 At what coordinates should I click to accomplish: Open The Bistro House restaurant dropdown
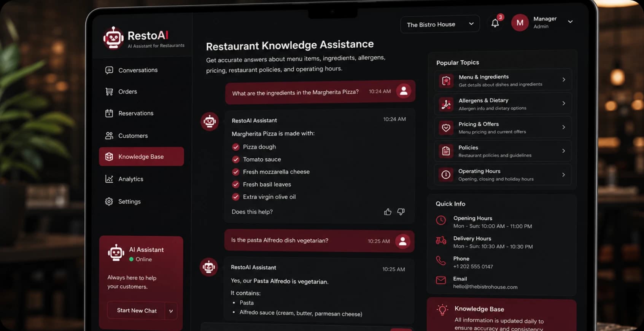[x=440, y=24]
